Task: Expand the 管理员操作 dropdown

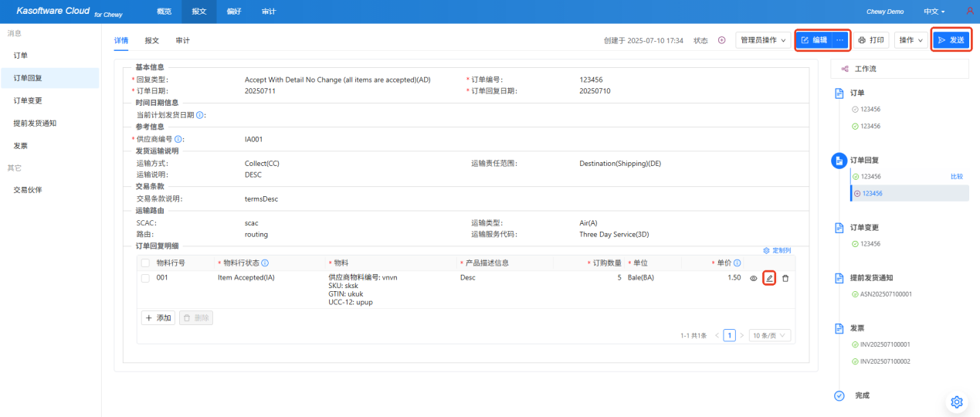Action: 763,40
